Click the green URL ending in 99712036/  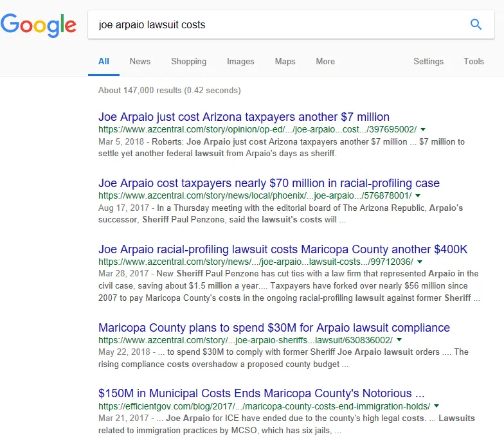tap(256, 262)
